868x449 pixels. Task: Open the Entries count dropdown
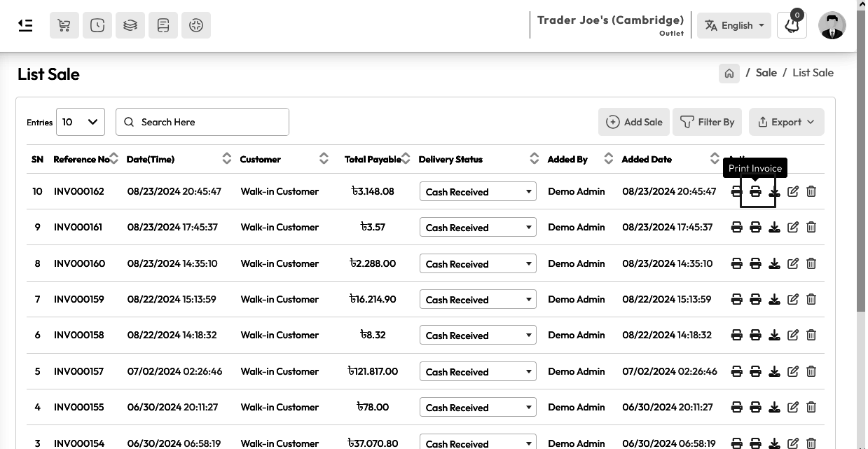81,122
